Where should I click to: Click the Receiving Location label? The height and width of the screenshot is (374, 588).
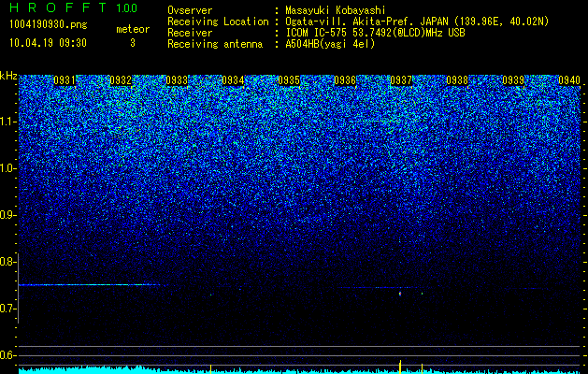pos(218,22)
